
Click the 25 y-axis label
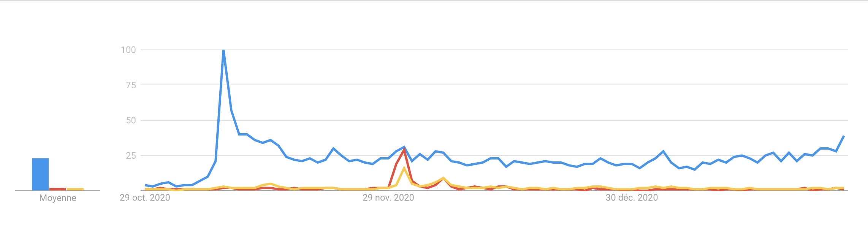[x=131, y=156]
